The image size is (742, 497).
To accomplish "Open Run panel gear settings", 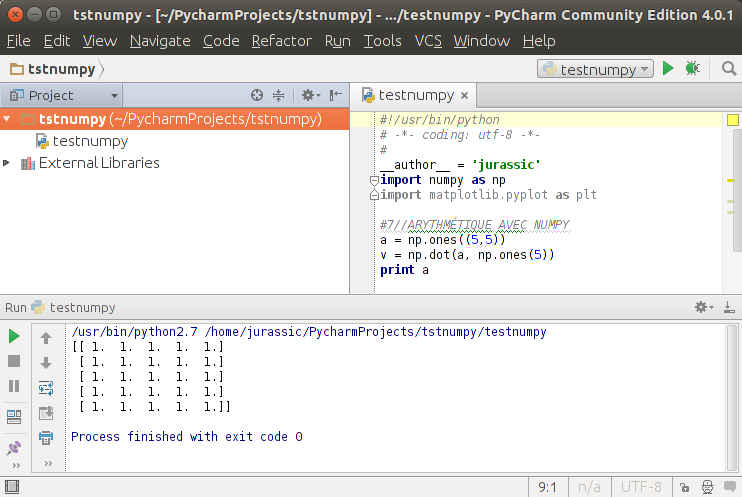I will [x=704, y=307].
